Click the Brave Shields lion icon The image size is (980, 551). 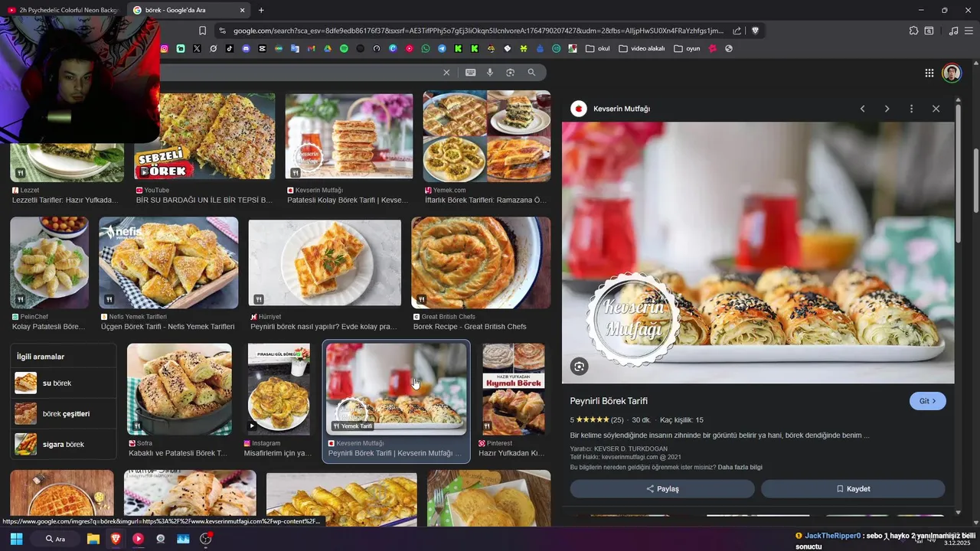(755, 31)
